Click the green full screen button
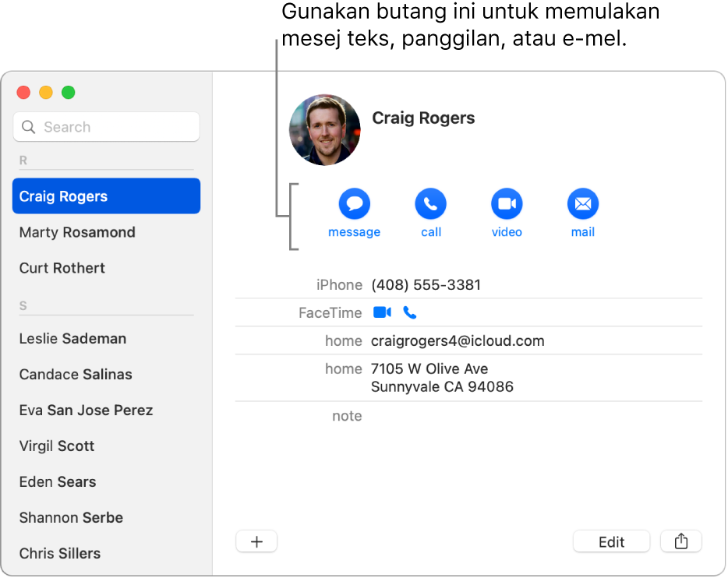728x578 pixels. tap(69, 93)
